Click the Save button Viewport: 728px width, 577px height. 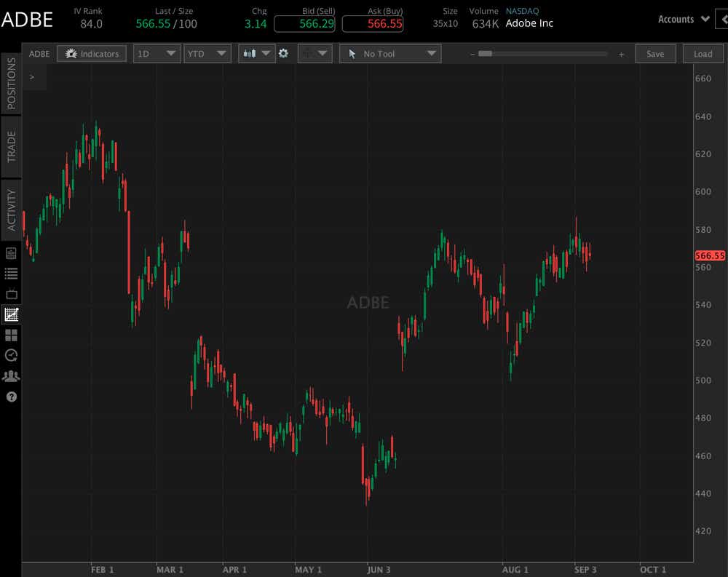(655, 53)
